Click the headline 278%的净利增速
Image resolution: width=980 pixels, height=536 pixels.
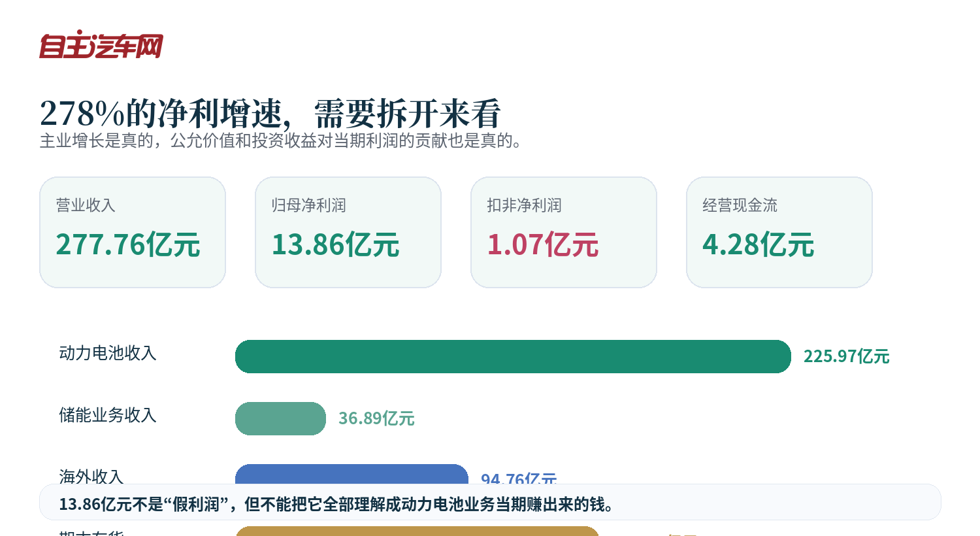point(159,114)
